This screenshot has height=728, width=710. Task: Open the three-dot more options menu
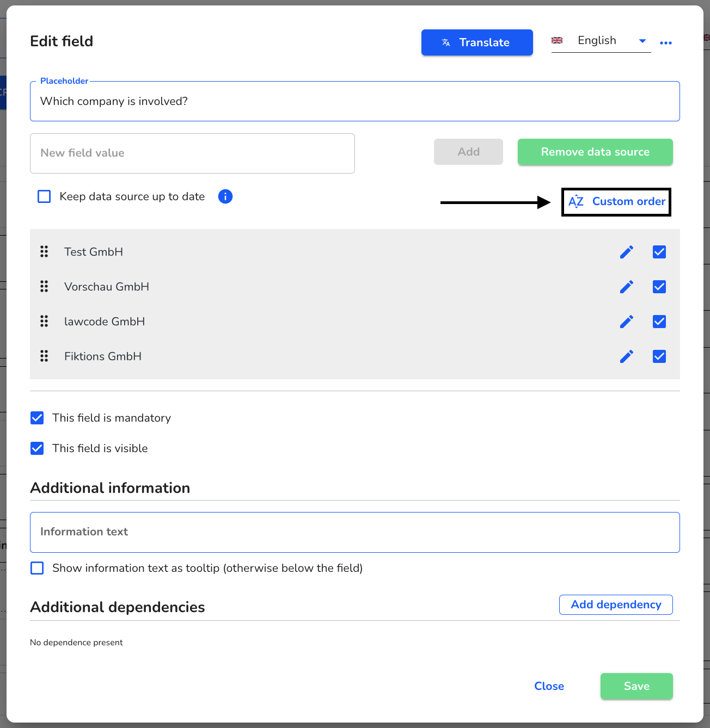pyautogui.click(x=665, y=42)
